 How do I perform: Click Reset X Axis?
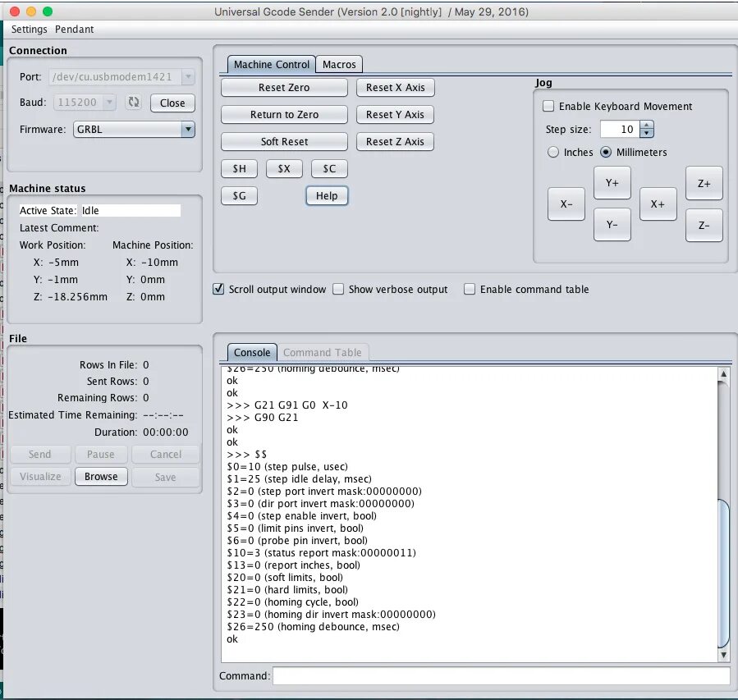pos(396,88)
